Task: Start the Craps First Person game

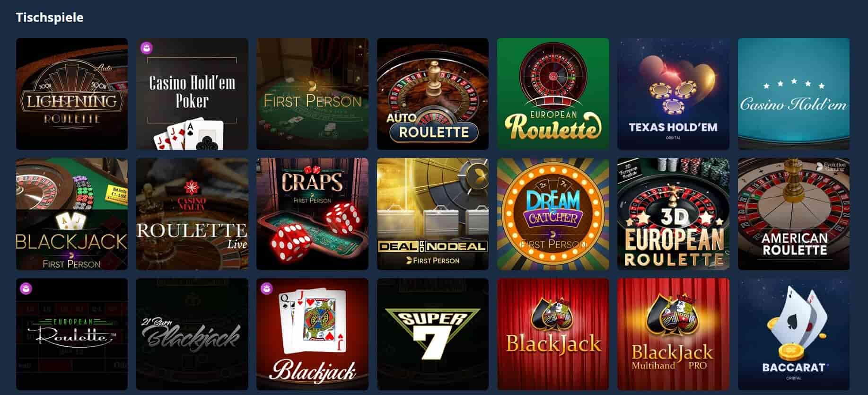Action: (312, 214)
